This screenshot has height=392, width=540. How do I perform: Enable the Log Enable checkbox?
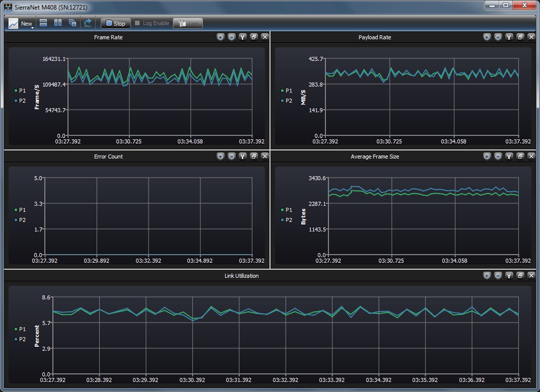click(x=137, y=23)
